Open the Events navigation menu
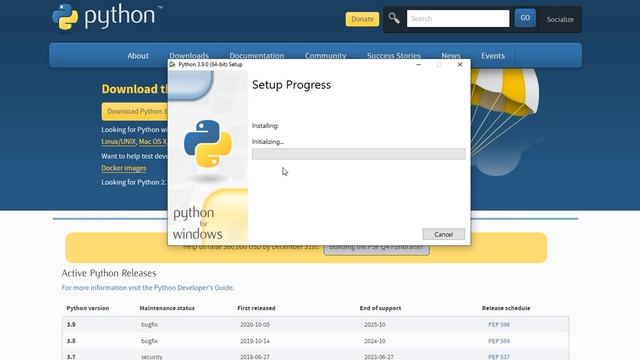Screen dimensions: 640x360 point(493,56)
